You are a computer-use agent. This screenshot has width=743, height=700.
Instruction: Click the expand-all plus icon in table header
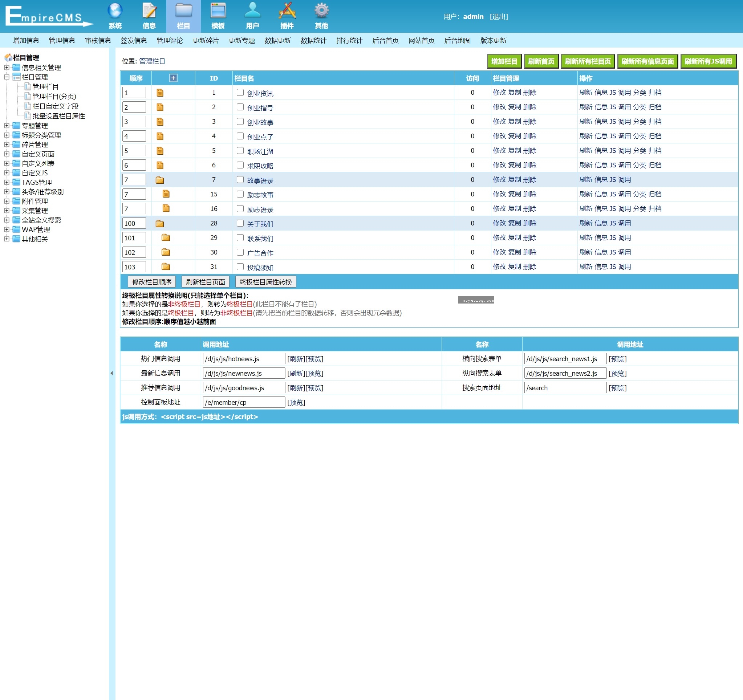pos(174,78)
